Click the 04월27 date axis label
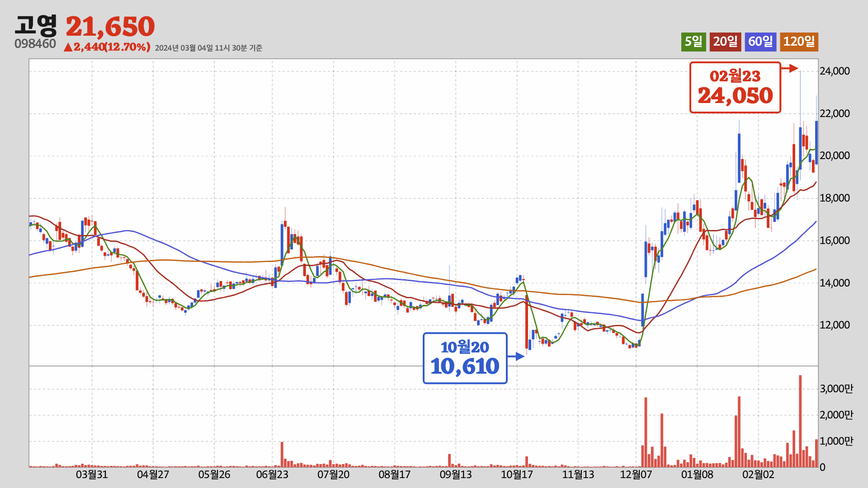 (x=153, y=474)
